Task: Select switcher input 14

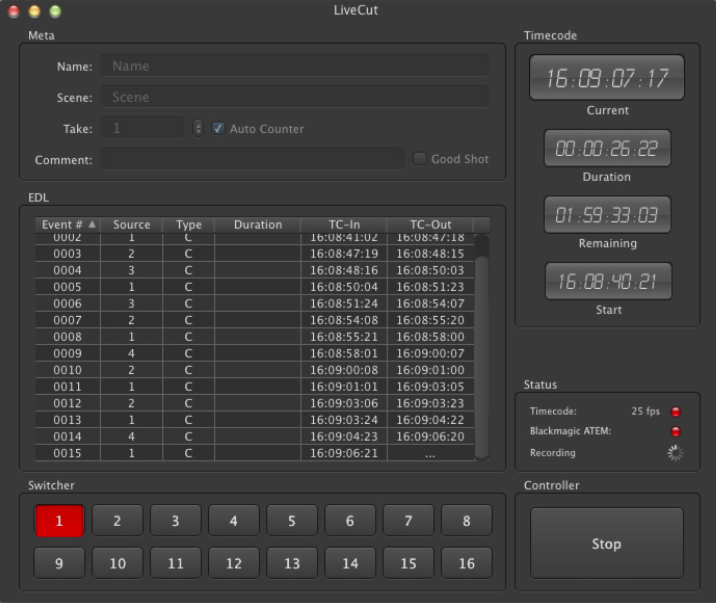Action: (350, 563)
